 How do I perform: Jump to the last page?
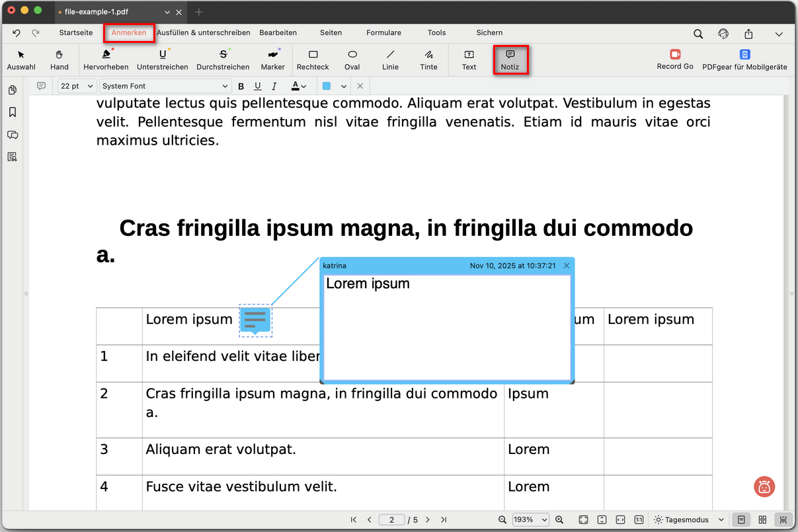(x=444, y=520)
